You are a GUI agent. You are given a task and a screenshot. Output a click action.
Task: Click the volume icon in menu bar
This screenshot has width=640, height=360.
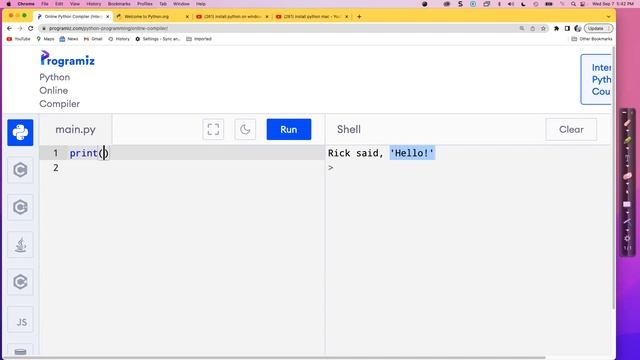pos(511,4)
